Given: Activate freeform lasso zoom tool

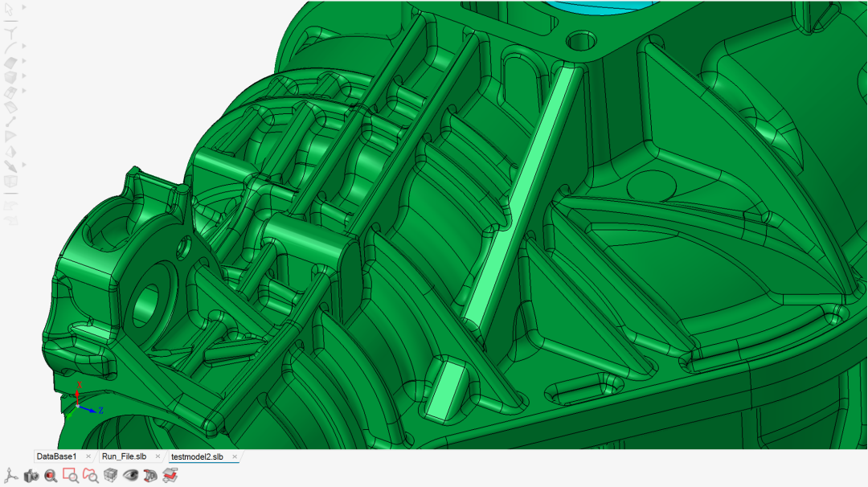Looking at the screenshot, I should (90, 476).
